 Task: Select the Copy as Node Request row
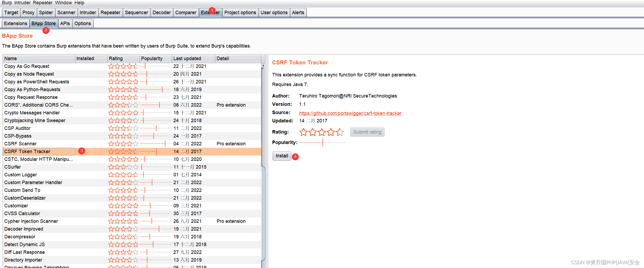click(132, 74)
